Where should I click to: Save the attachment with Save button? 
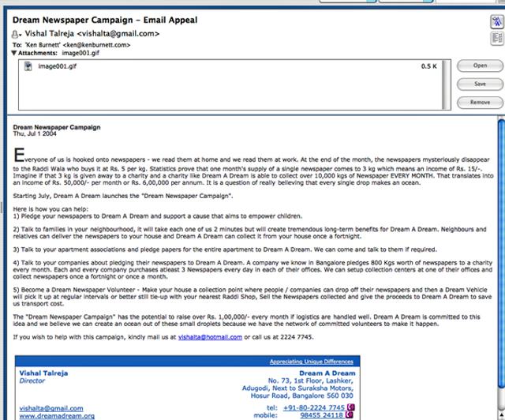[479, 84]
